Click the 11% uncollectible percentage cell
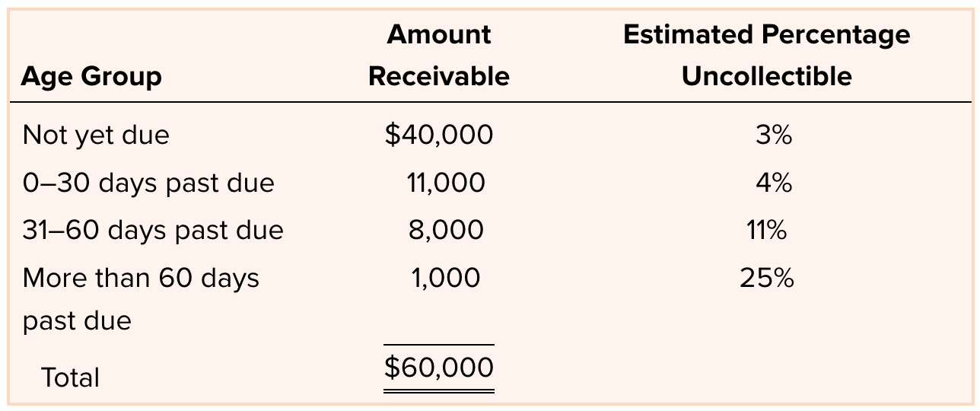Viewport: 980px width, 411px height. click(x=767, y=230)
